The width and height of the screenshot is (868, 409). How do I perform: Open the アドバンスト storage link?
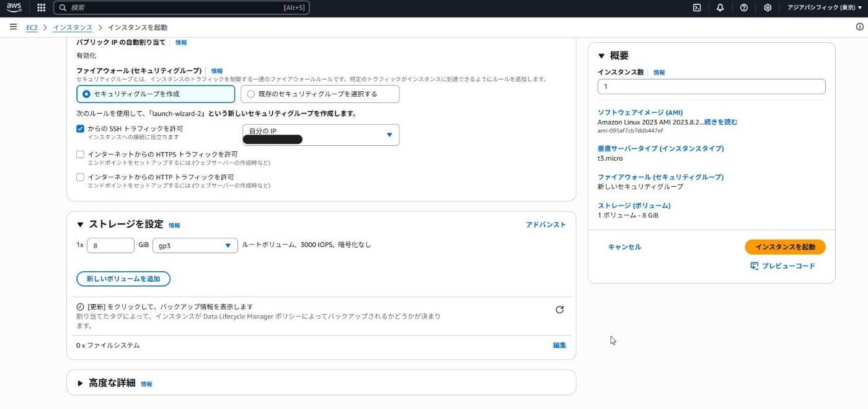point(546,225)
